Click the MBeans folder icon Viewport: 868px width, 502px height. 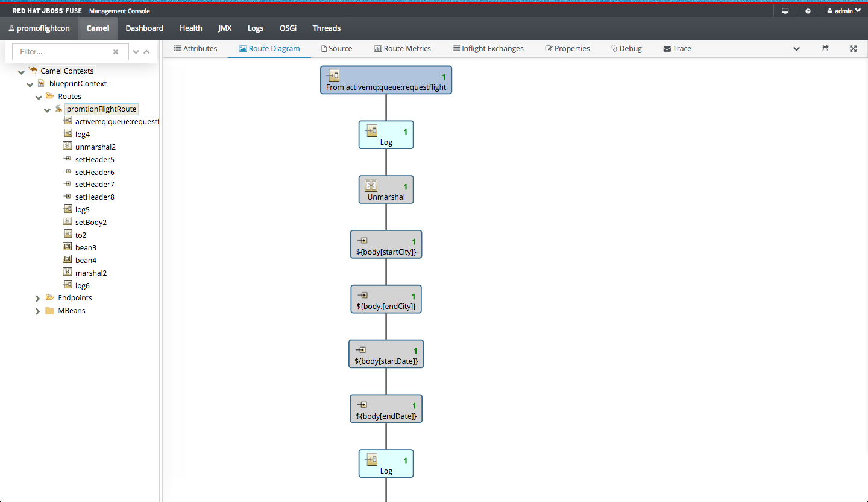coord(50,311)
